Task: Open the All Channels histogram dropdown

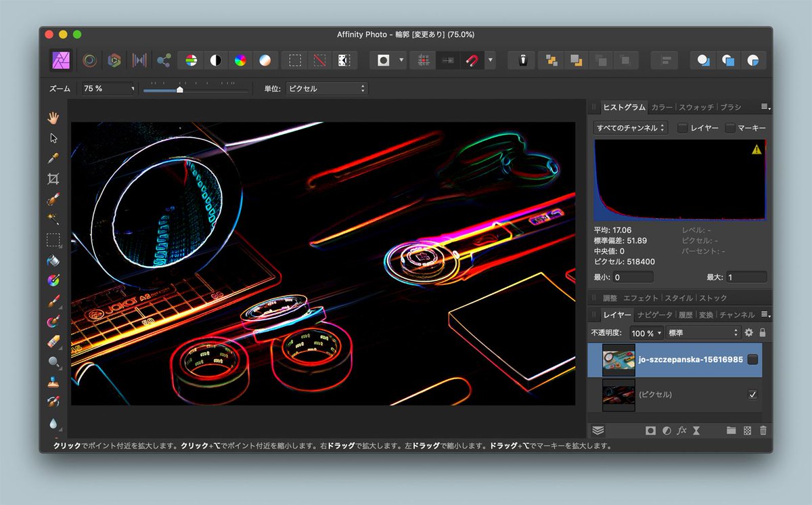Action: [x=631, y=128]
